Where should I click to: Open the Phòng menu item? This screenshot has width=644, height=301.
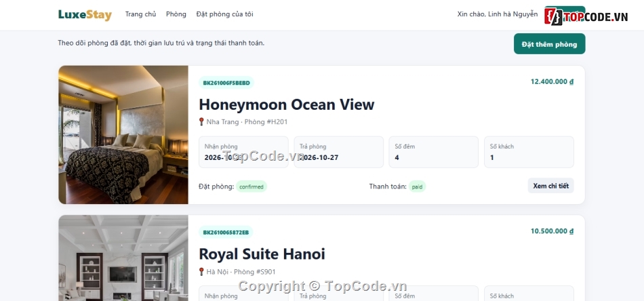pyautogui.click(x=176, y=14)
